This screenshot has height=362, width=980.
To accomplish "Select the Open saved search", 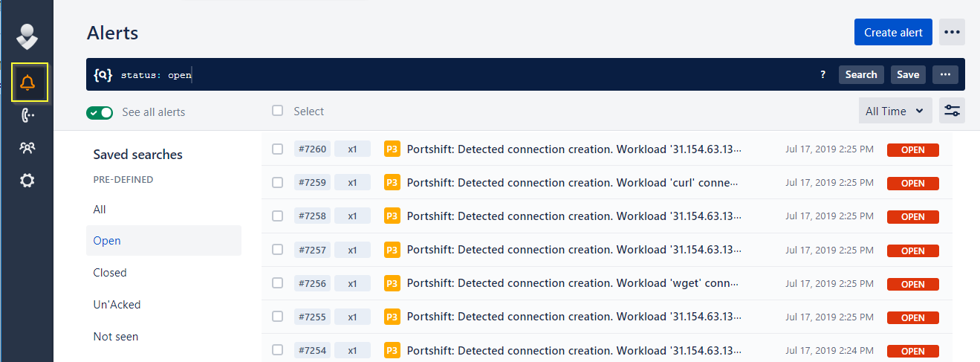I will (163, 241).
